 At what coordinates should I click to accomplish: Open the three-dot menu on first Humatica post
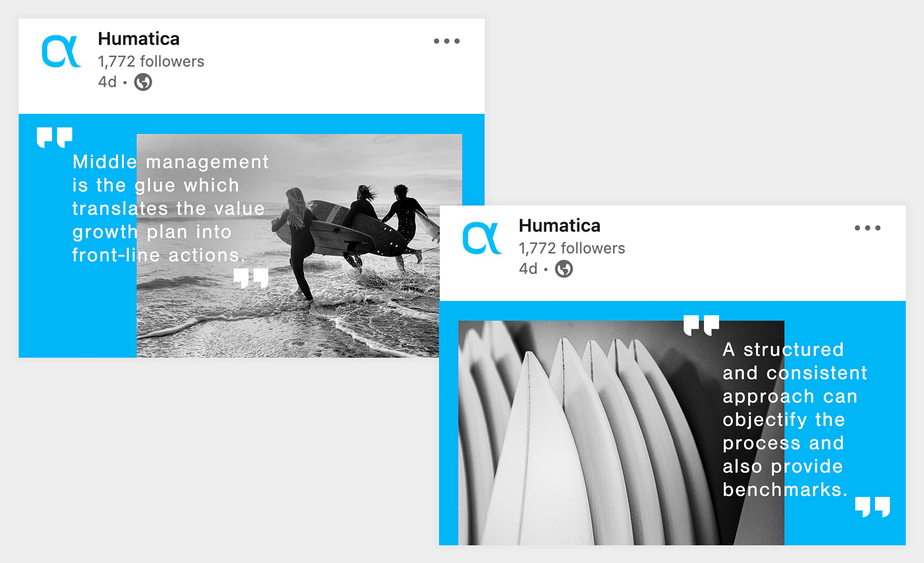pos(447,41)
